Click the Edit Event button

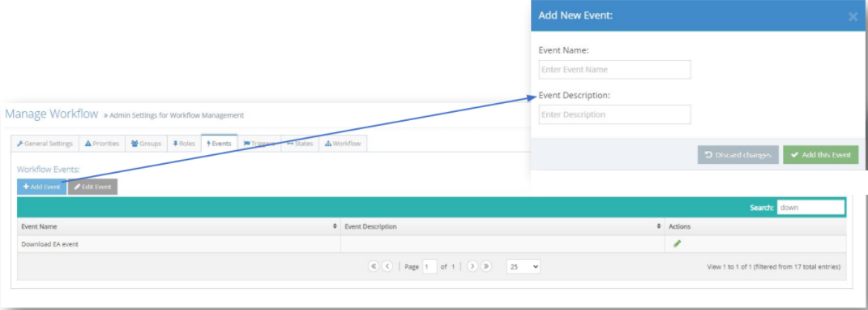coord(92,187)
